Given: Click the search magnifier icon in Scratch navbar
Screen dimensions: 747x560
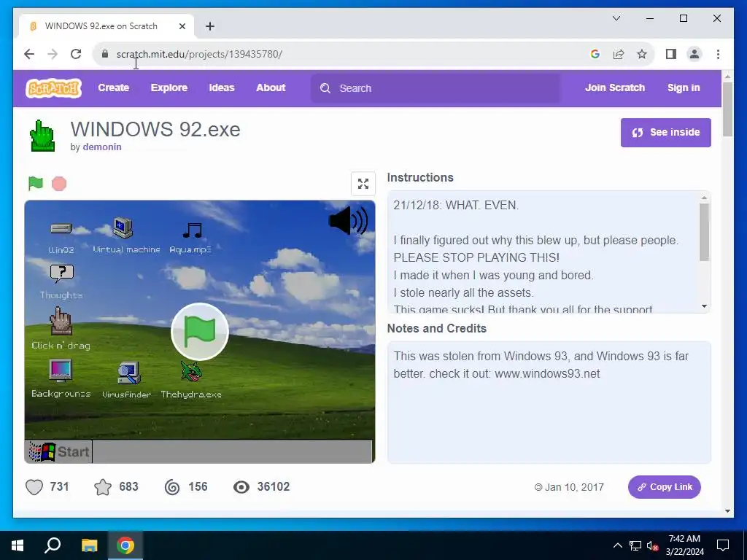Looking at the screenshot, I should pos(325,88).
